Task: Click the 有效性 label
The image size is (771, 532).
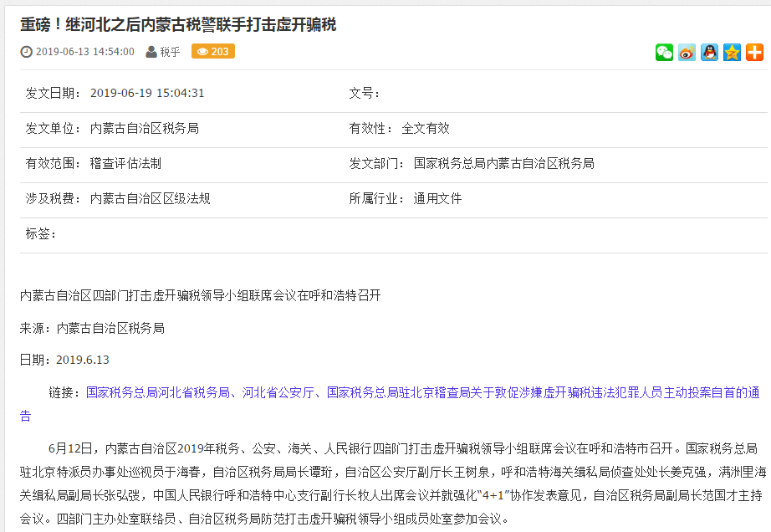Action: (370, 128)
